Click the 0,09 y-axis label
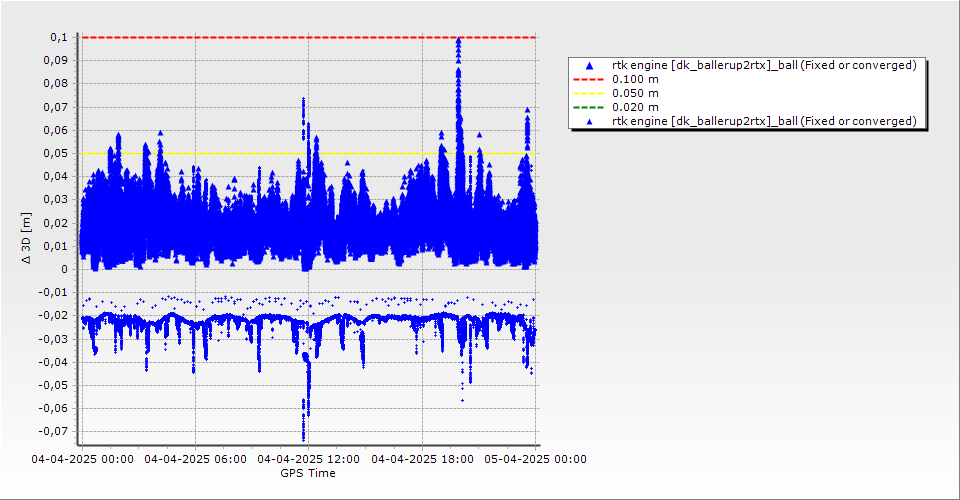This screenshot has height=500, width=960. click(x=56, y=61)
